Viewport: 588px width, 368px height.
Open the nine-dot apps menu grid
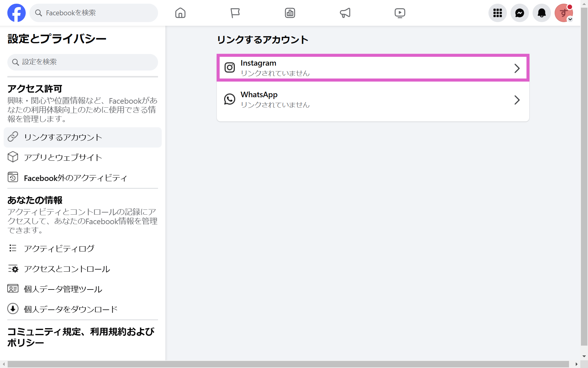498,13
